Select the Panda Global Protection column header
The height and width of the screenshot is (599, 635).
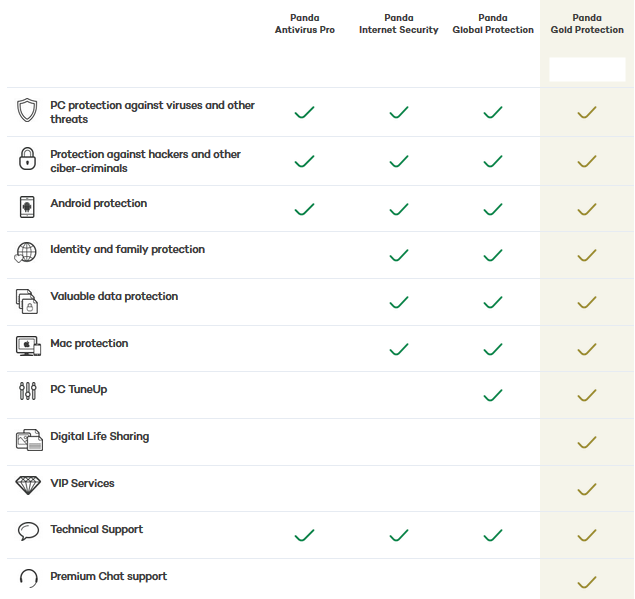tap(493, 24)
